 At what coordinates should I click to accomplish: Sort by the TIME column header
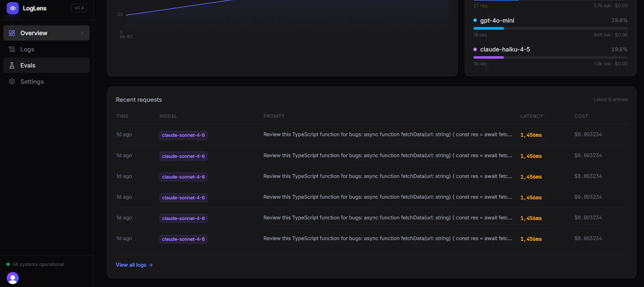122,116
